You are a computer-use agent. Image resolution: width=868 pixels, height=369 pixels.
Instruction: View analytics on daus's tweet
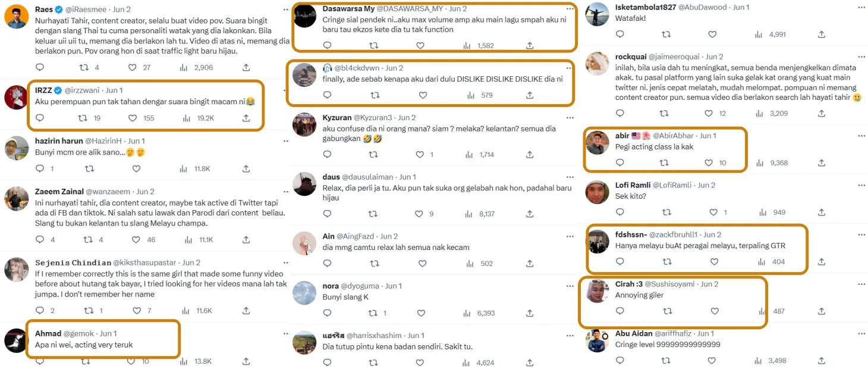(468, 214)
